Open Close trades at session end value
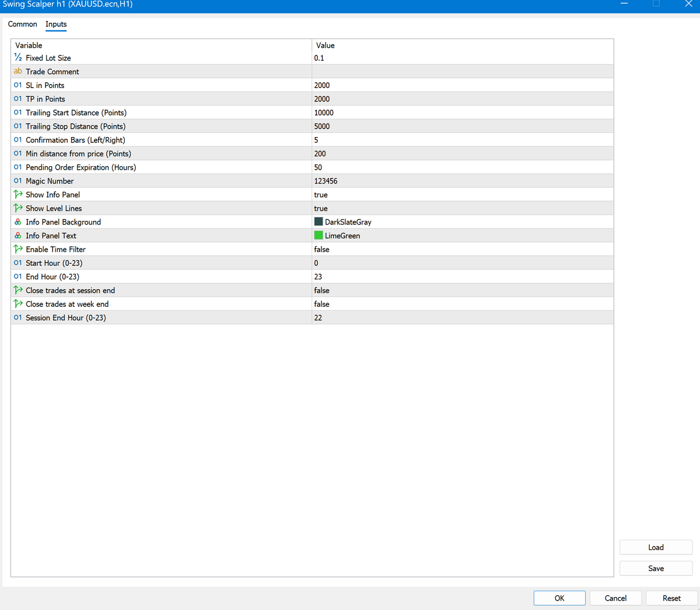The image size is (700, 610). [x=321, y=290]
